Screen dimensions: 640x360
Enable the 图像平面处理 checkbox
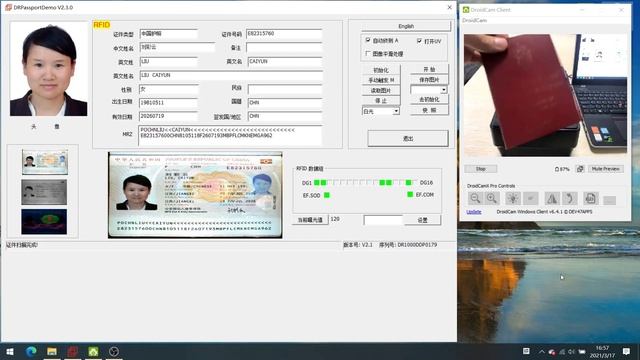pyautogui.click(x=368, y=53)
